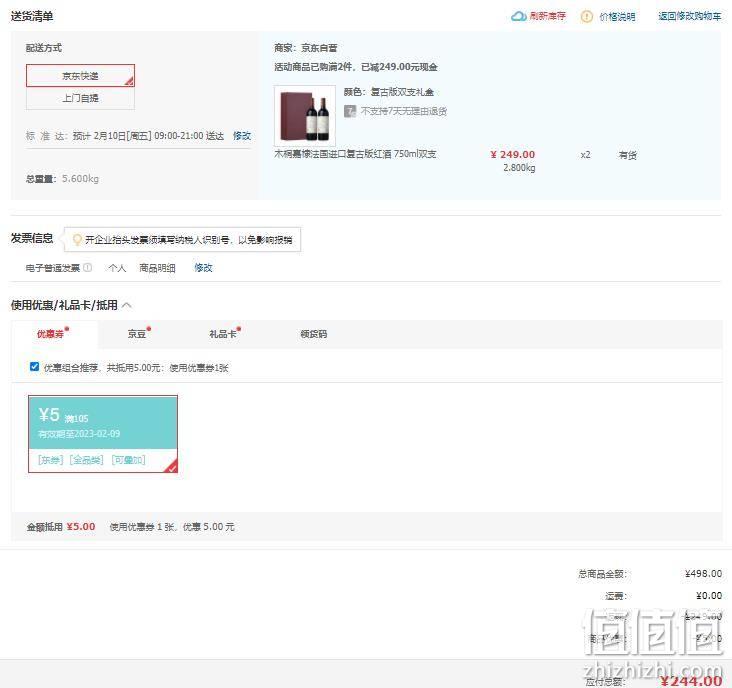This screenshot has height=688, width=732.
Task: Switch to the 礼品卡 tab
Action: [x=225, y=334]
